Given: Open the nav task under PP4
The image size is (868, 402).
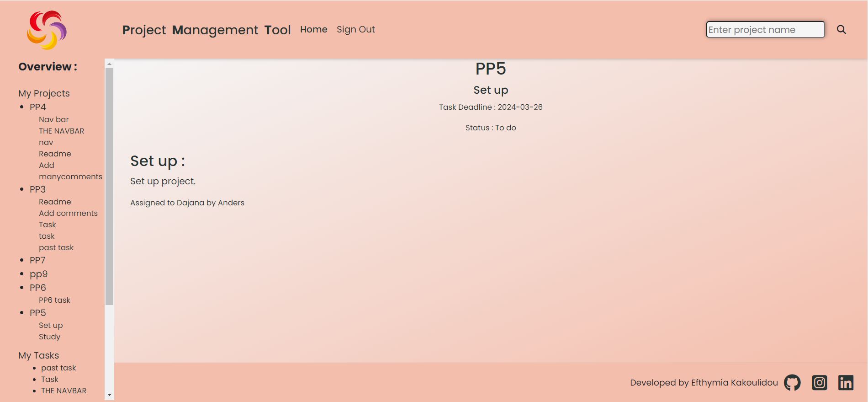Looking at the screenshot, I should pos(46,142).
